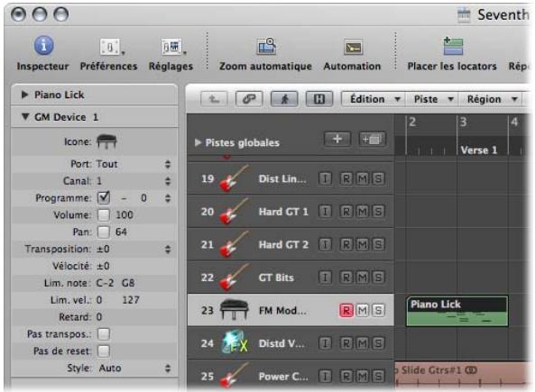Open Réglages from the toolbar
The width and height of the screenshot is (535, 392).
173,47
